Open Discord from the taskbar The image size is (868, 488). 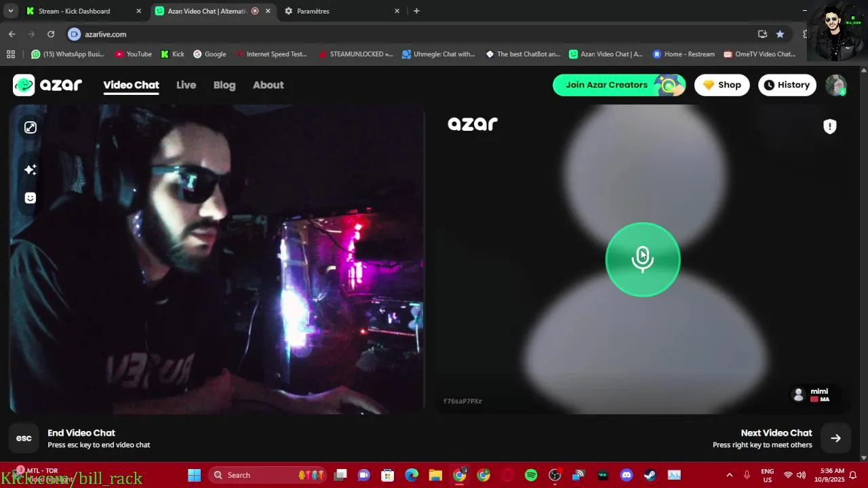pyautogui.click(x=627, y=475)
